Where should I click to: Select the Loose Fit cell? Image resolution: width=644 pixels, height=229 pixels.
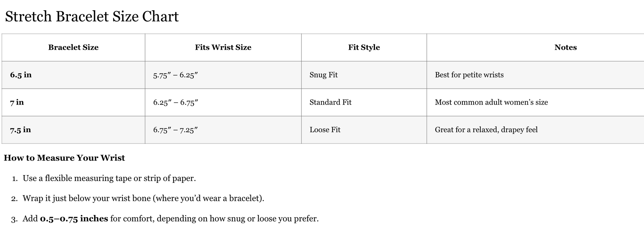coord(325,130)
